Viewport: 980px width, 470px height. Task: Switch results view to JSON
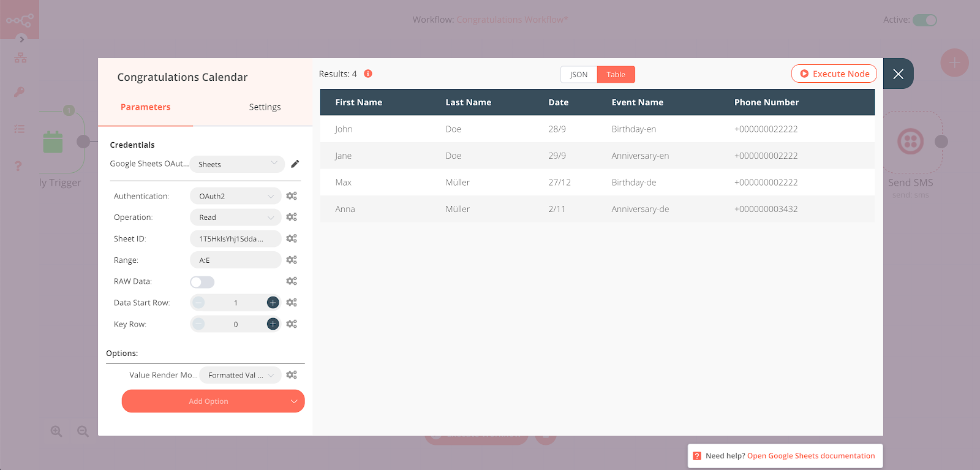[578, 75]
